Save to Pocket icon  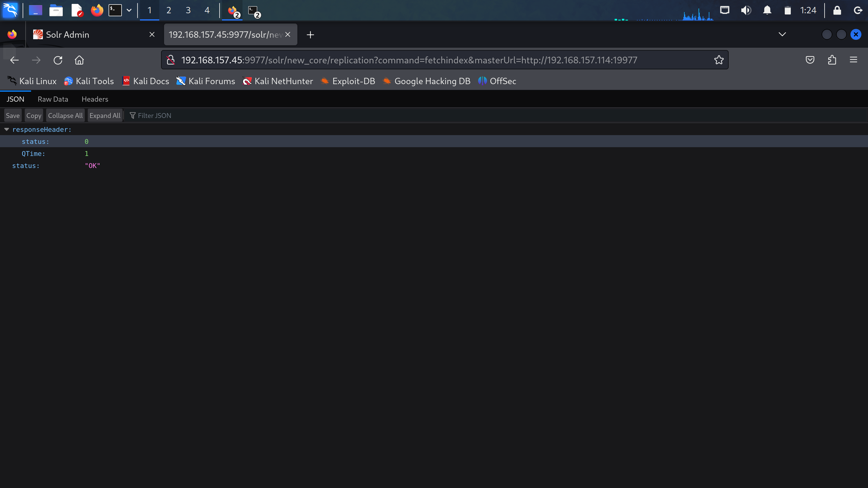tap(810, 60)
